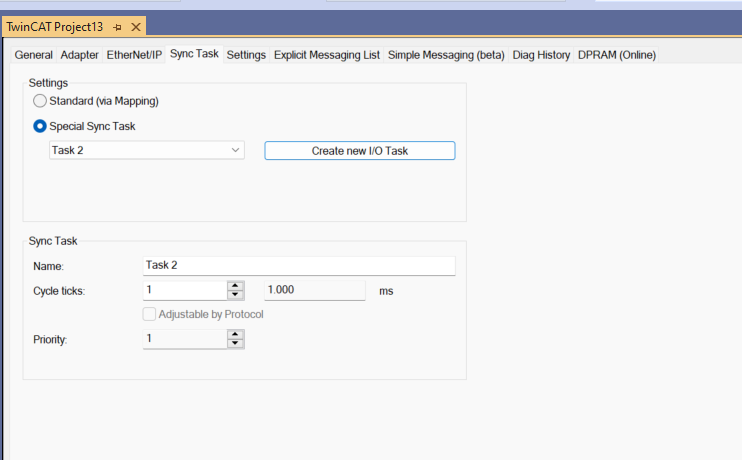Click the sync task Name field
This screenshot has height=460, width=742.
tap(299, 265)
